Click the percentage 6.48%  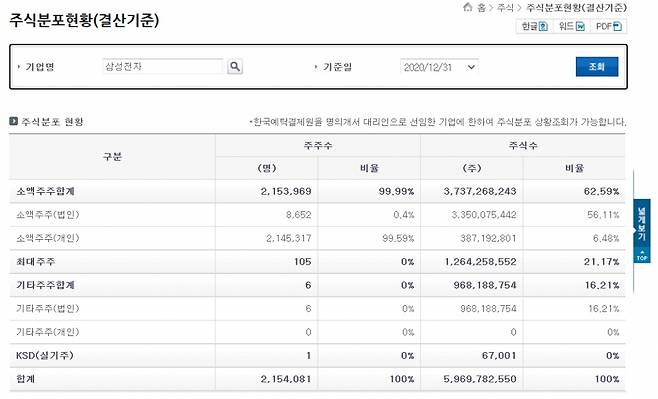[606, 238]
